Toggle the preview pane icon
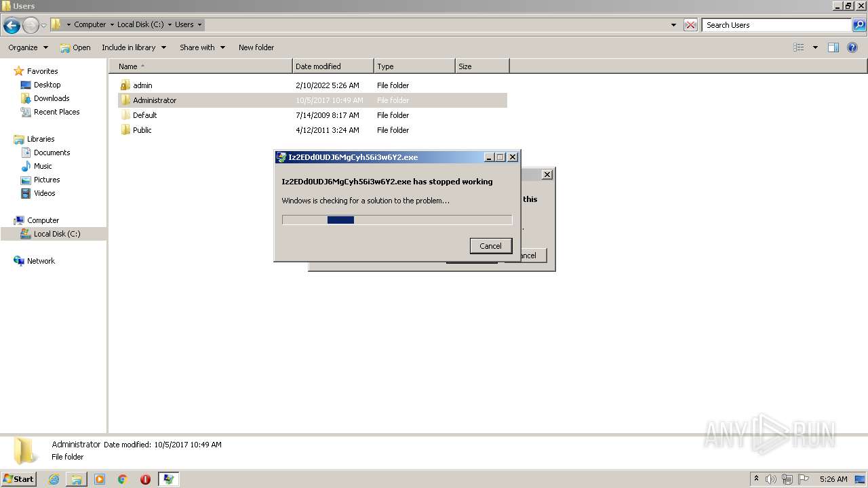868x488 pixels. 833,47
